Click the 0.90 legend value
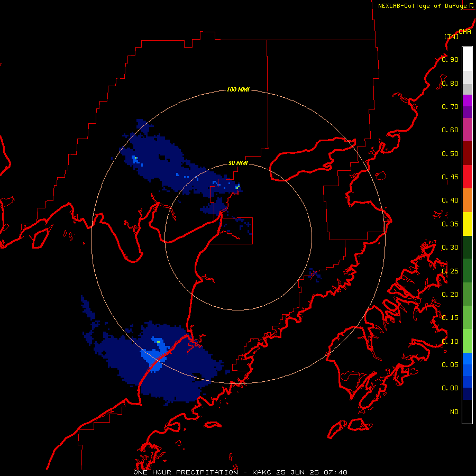Image resolution: width=476 pixels, height=476 pixels. pos(450,59)
